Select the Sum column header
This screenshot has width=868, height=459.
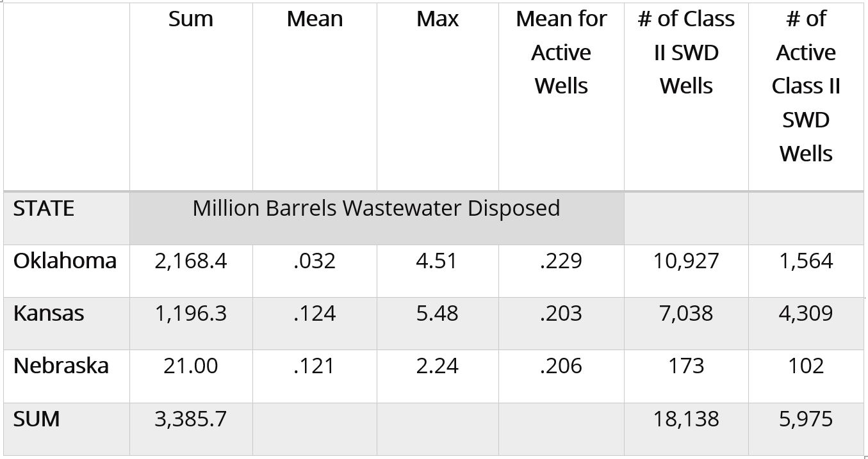click(x=191, y=19)
